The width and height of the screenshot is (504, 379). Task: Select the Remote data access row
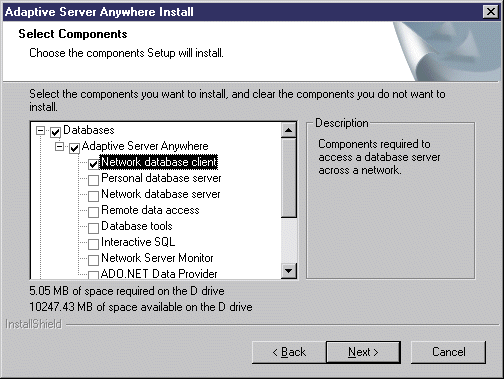pyautogui.click(x=150, y=210)
